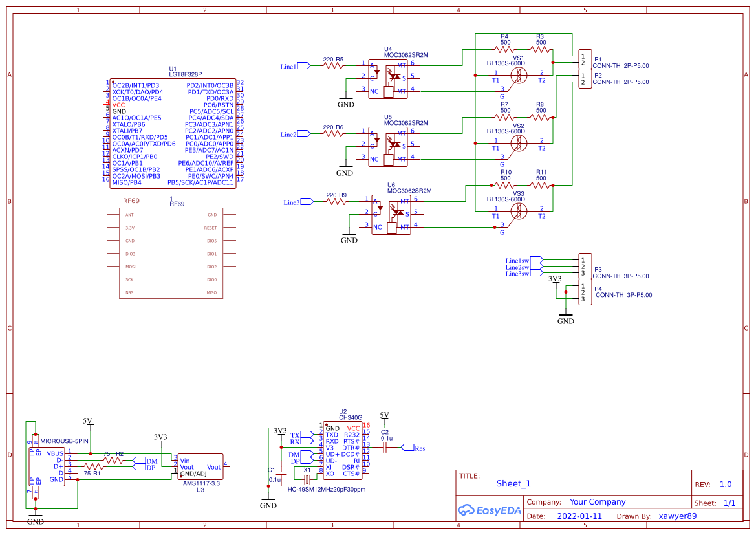Select the U2 CH340G chip body

coord(343,450)
